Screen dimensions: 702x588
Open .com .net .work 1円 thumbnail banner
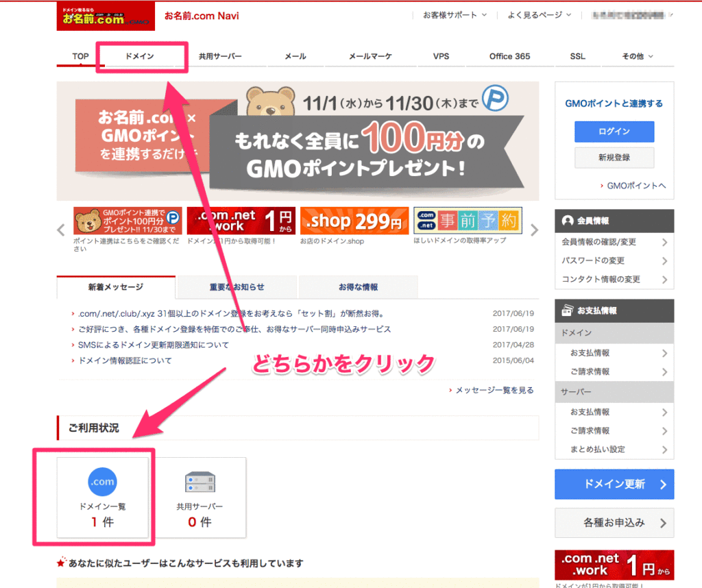pos(241,221)
